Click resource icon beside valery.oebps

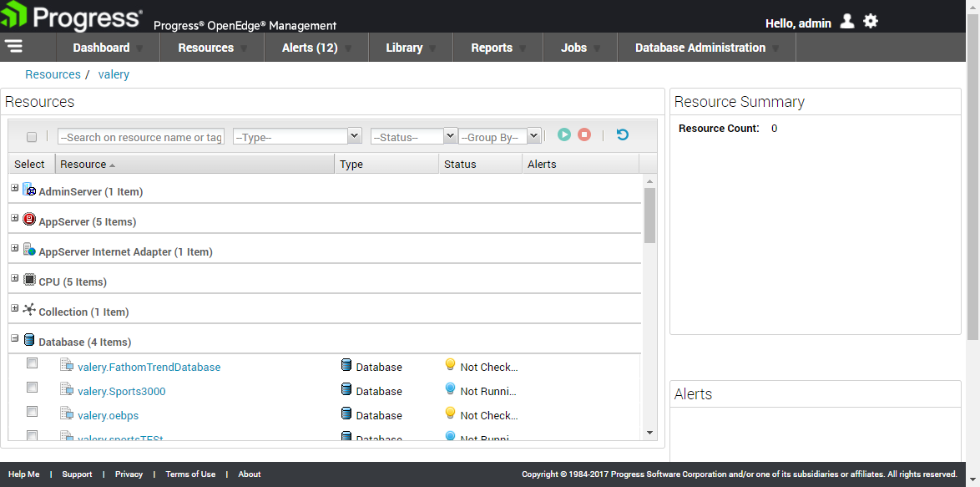[67, 413]
